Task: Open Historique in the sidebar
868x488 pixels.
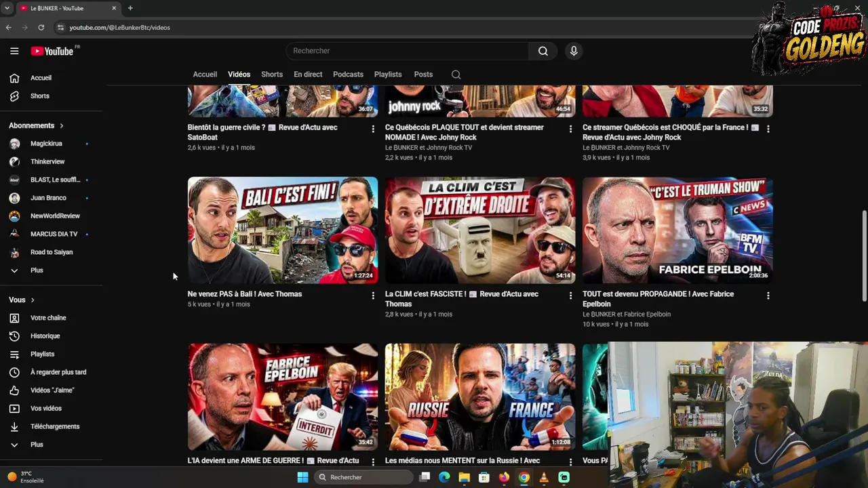Action: (x=45, y=336)
